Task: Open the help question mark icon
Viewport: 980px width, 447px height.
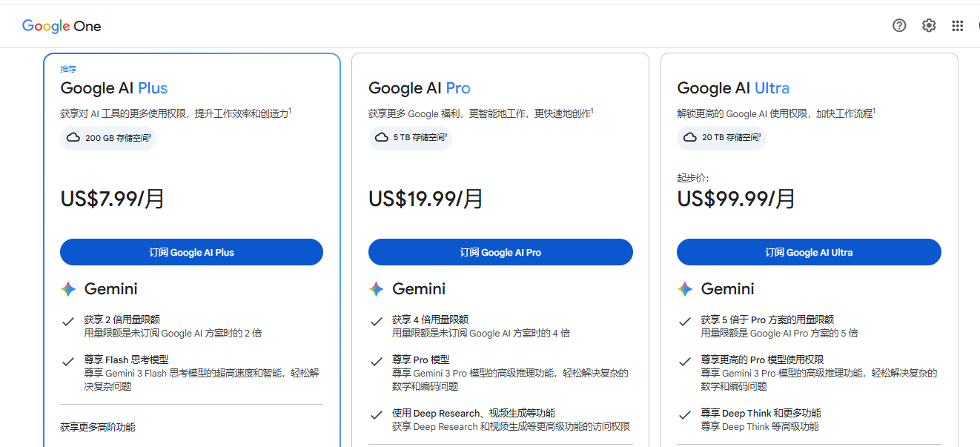Action: [899, 26]
